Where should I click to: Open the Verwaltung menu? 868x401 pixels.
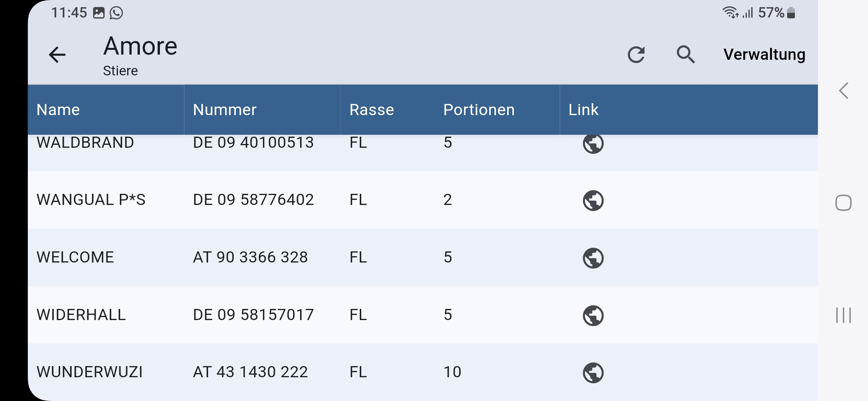(764, 55)
